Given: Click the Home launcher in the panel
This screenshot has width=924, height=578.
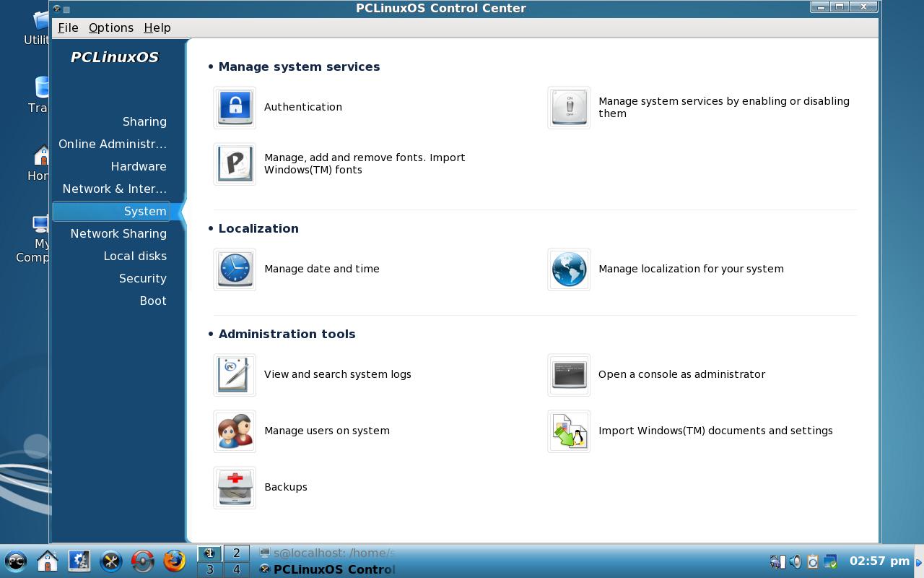Looking at the screenshot, I should click(x=48, y=561).
